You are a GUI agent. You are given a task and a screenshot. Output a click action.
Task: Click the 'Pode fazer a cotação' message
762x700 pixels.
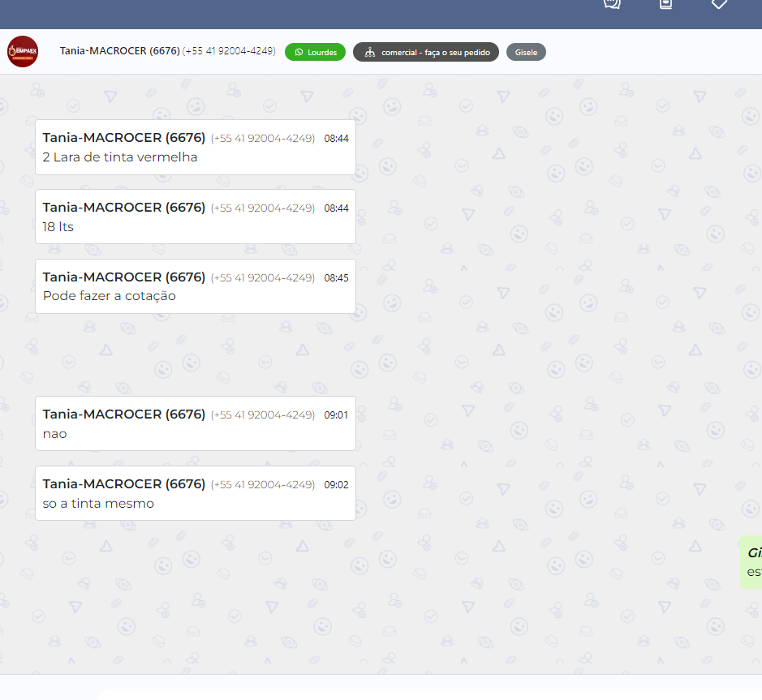point(110,296)
